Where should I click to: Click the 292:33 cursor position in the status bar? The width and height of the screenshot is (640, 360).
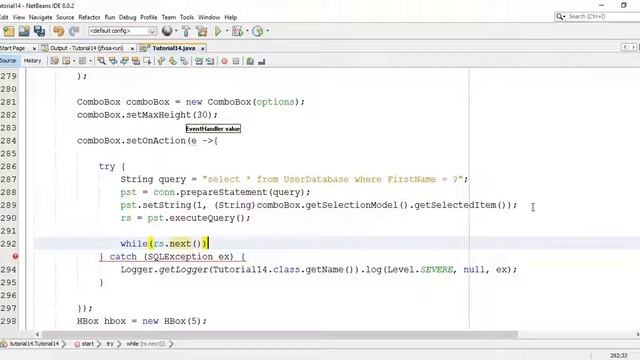[618, 356]
